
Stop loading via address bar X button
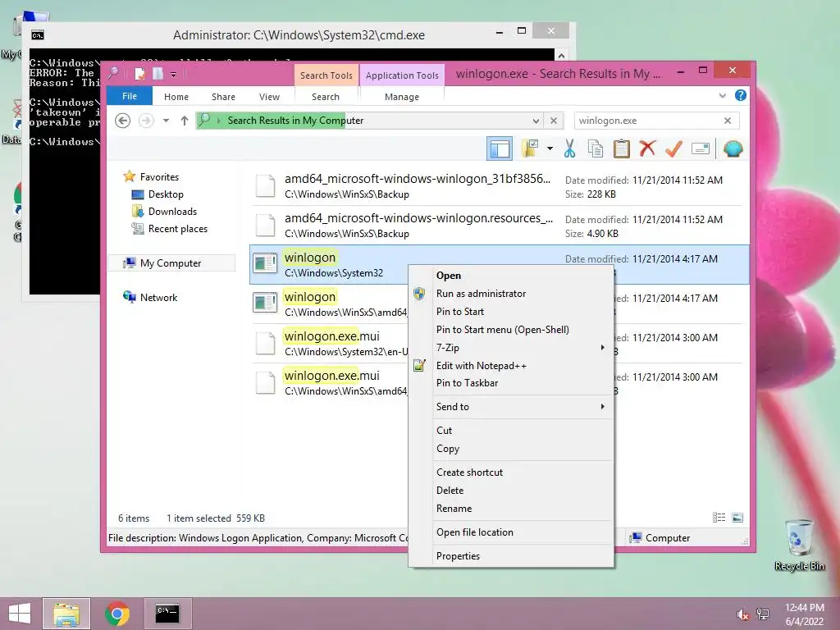click(554, 121)
